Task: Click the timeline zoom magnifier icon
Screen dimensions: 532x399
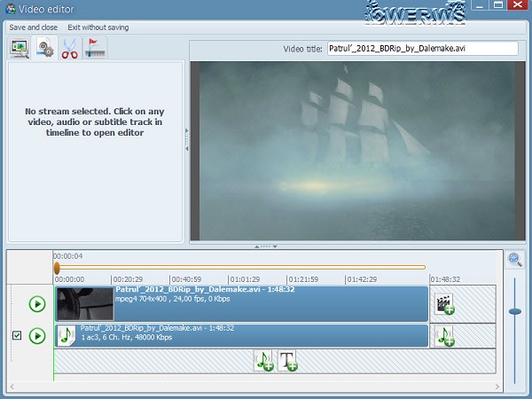Action: click(514, 260)
